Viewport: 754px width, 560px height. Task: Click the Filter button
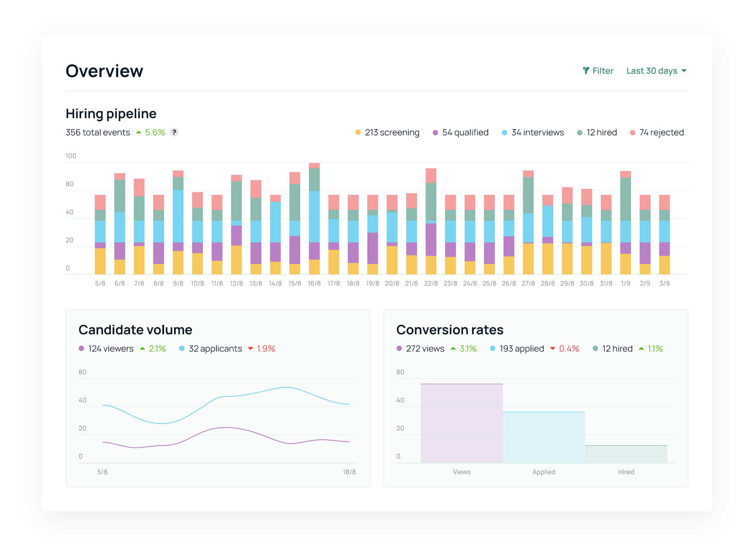[x=598, y=71]
